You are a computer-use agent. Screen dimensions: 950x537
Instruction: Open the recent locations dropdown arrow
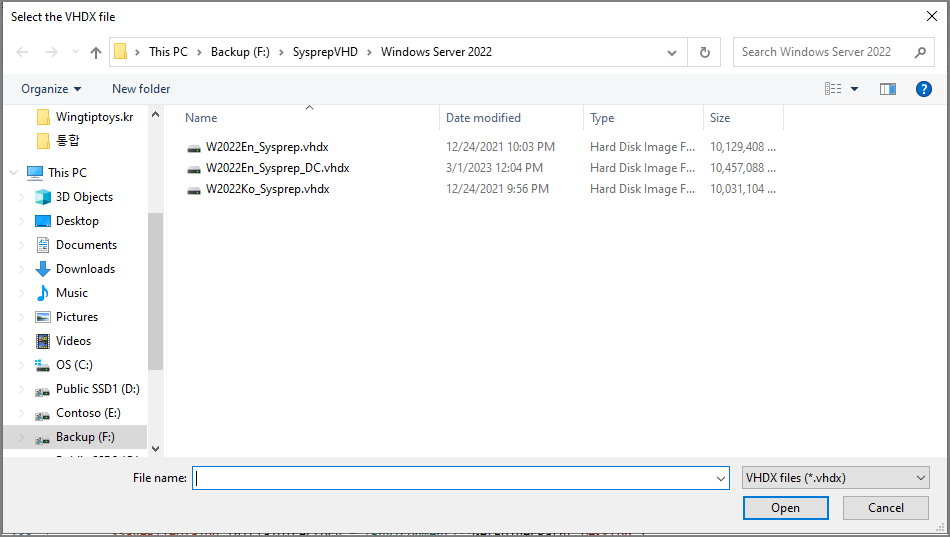point(75,52)
